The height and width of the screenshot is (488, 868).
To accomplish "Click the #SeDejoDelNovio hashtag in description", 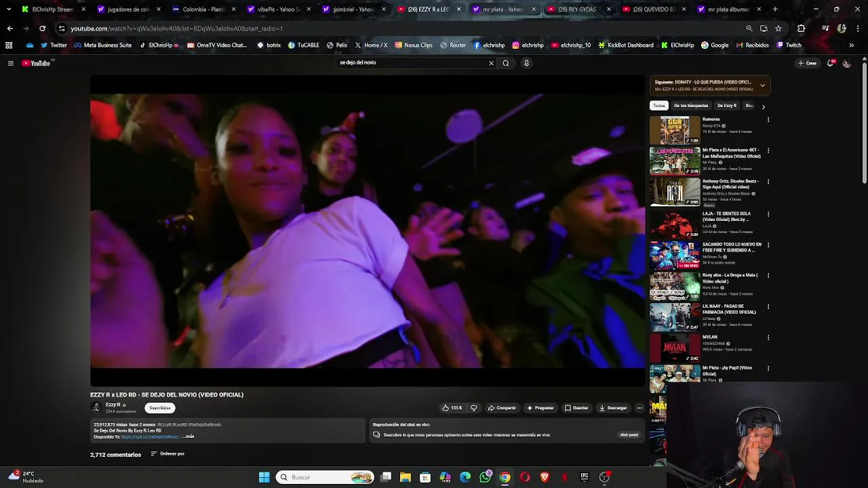I will coord(205,424).
